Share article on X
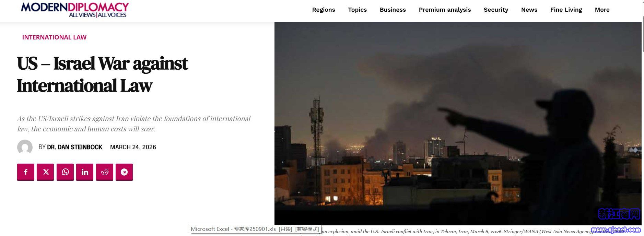The height and width of the screenshot is (236, 644). [x=46, y=172]
